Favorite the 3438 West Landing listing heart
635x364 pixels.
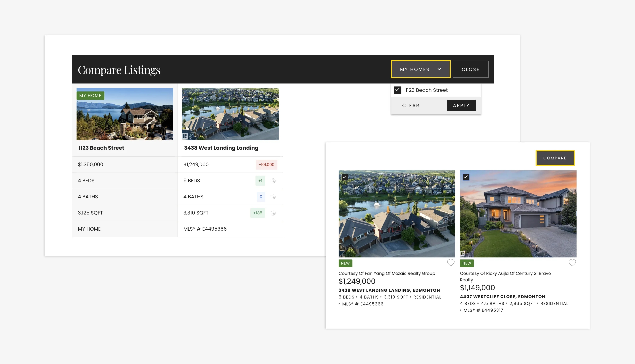click(x=451, y=263)
